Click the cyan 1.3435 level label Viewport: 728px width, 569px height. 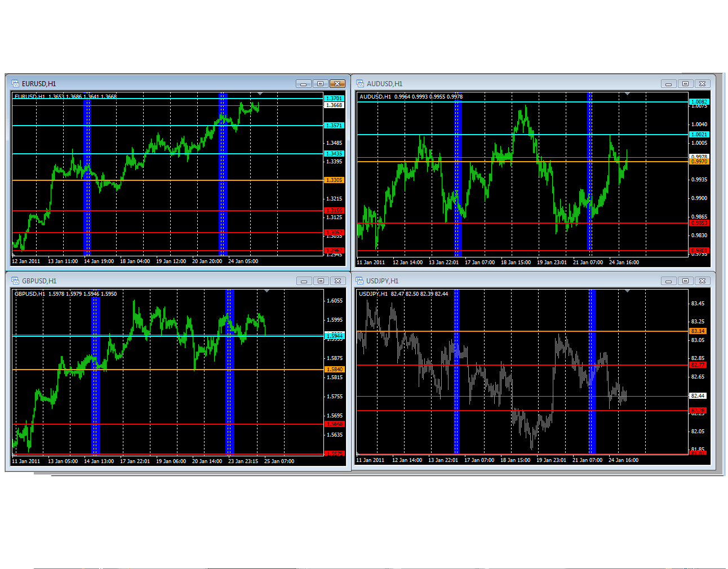334,153
